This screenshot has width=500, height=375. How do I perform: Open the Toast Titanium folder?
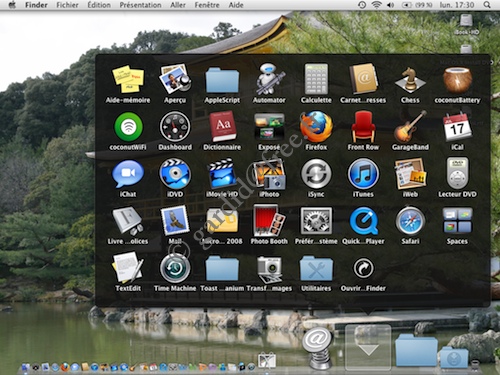coord(222,268)
